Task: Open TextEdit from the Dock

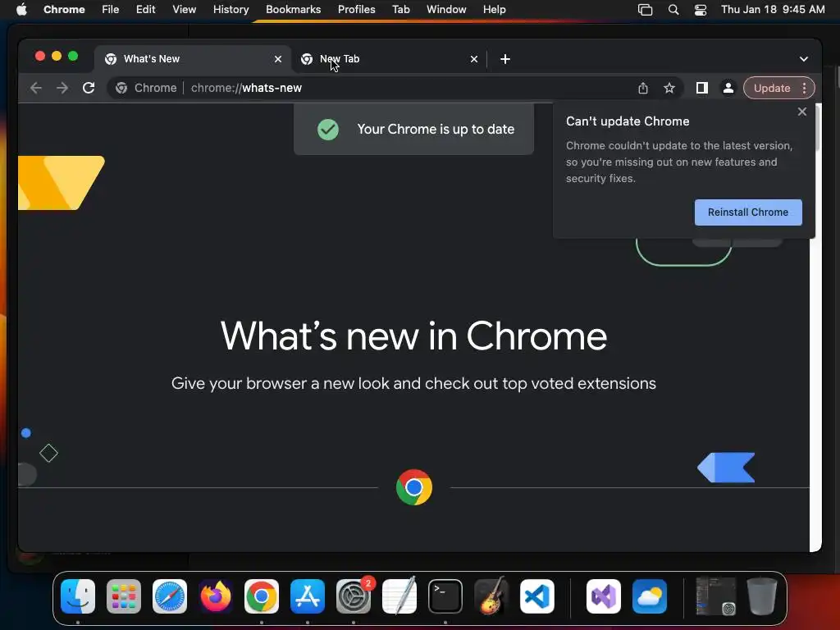Action: (x=399, y=596)
